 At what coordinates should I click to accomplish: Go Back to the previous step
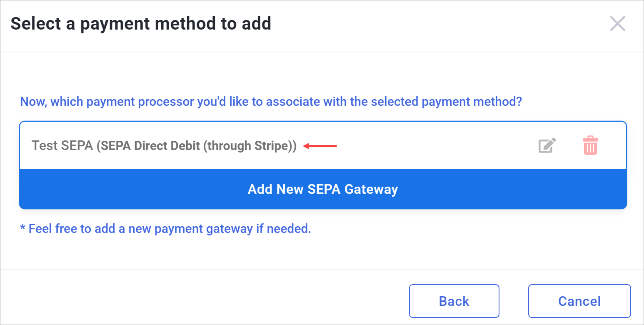454,301
